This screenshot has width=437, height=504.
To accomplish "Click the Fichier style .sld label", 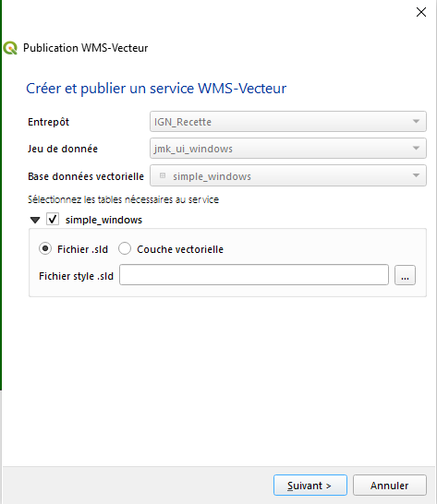I will [77, 276].
